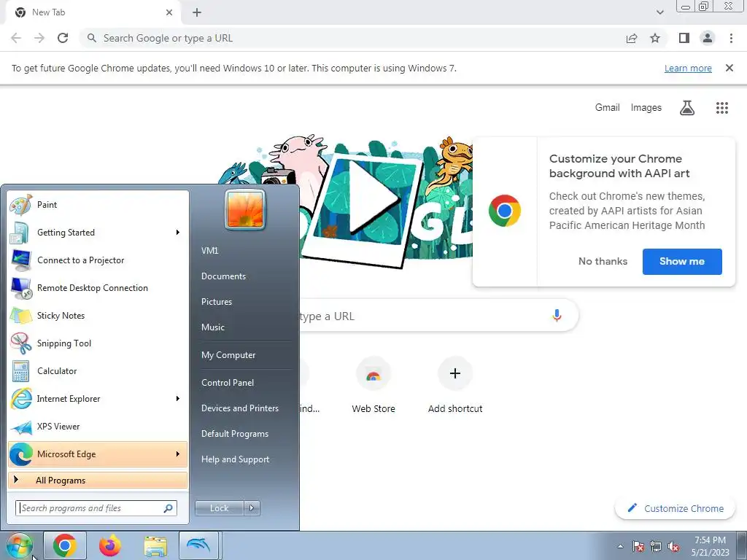
Task: Open Search Labs flask icon
Action: point(686,108)
